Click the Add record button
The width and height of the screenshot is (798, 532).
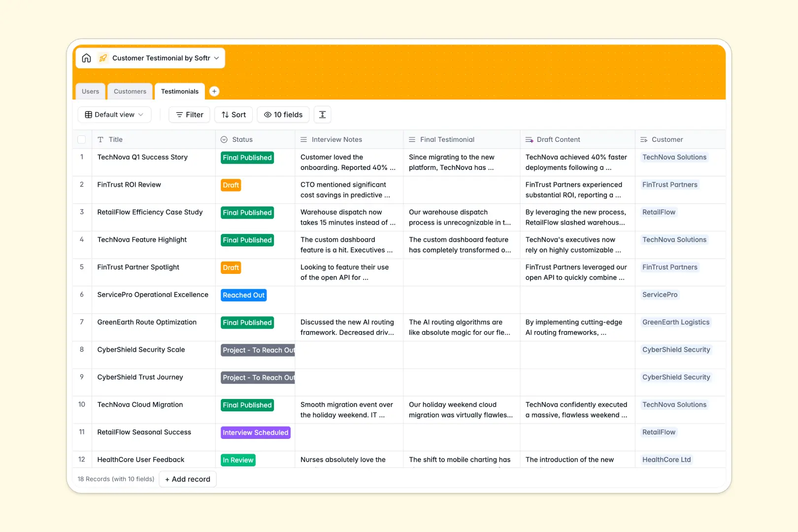[x=187, y=479]
